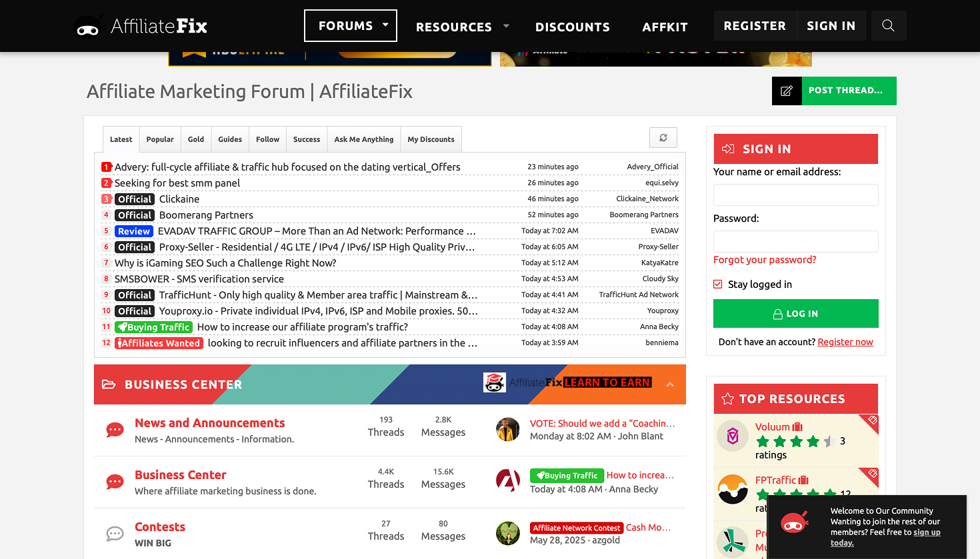980x559 pixels.
Task: Click the Voluum star rating
Action: click(795, 441)
